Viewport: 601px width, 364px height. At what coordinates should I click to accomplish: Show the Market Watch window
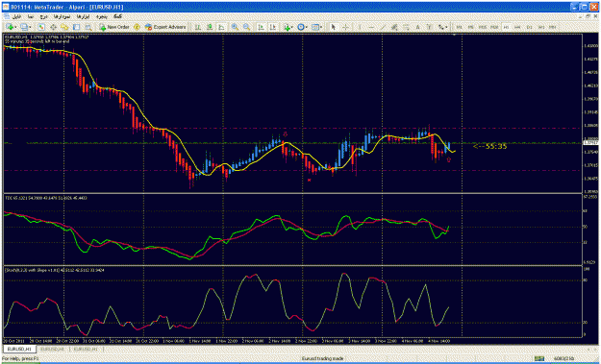41,27
